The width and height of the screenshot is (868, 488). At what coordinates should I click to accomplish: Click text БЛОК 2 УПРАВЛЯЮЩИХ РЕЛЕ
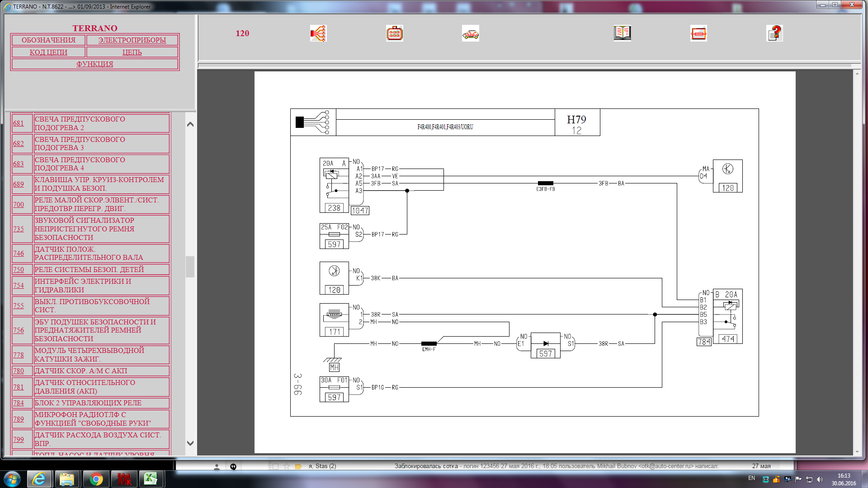(x=88, y=403)
